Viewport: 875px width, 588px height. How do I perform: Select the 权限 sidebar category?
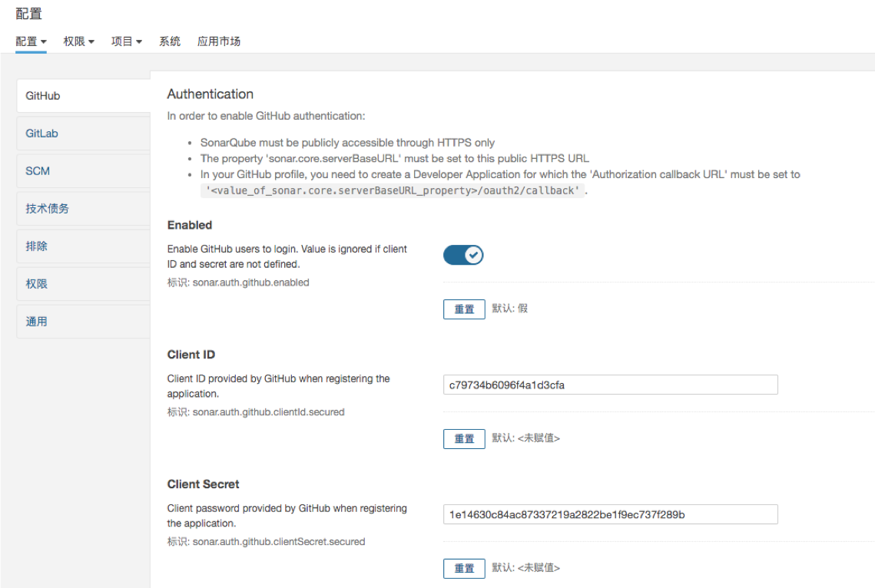tap(83, 284)
